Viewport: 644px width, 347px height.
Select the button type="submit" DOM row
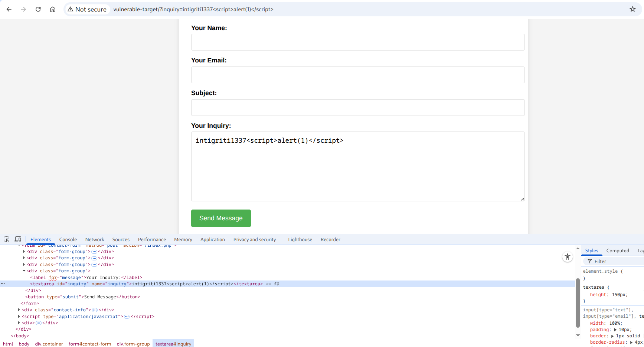(83, 297)
